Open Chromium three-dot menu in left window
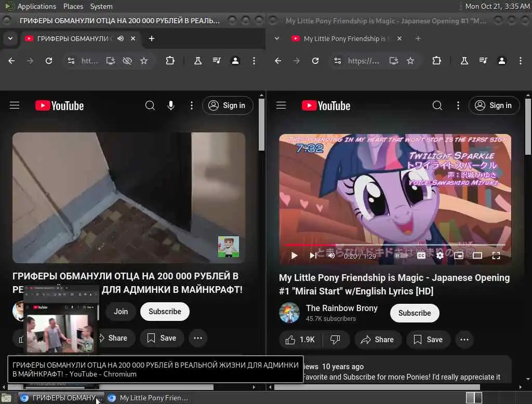Screen dimensions: 532x404 click(254, 61)
